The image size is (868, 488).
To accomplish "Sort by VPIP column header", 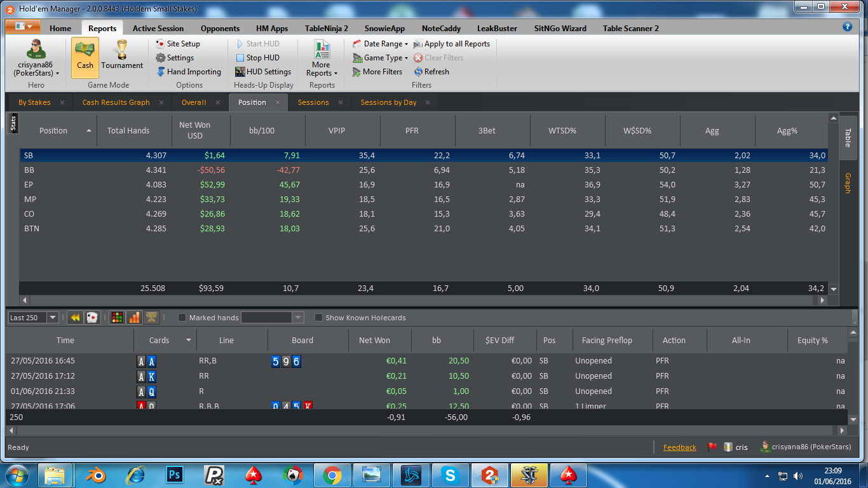I will (342, 130).
